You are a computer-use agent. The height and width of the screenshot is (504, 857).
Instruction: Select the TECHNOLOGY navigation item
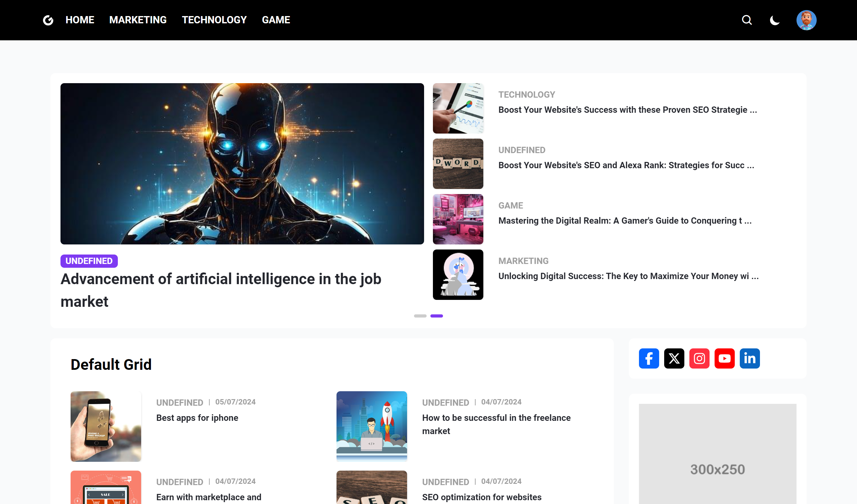(x=214, y=20)
